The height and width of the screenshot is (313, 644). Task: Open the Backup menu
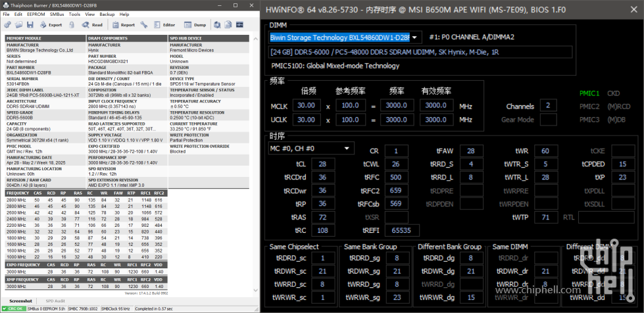click(107, 14)
